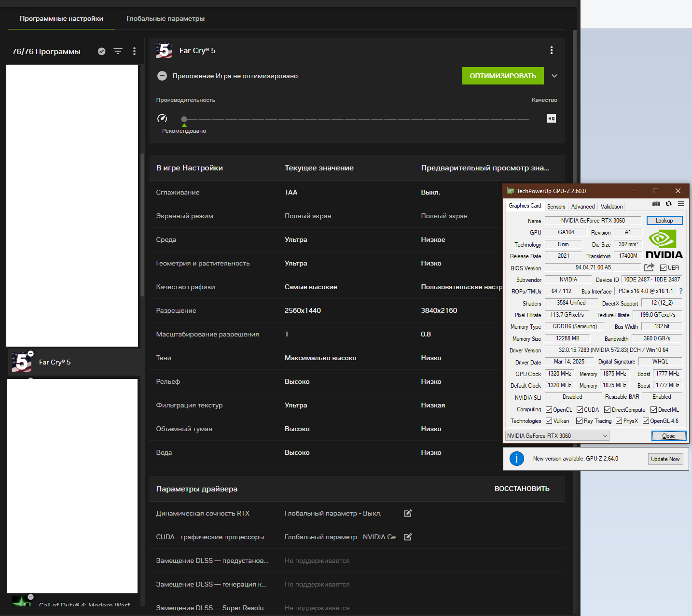Image resolution: width=692 pixels, height=616 pixels.
Task: Toggle the OpenCL checkbox
Action: click(x=549, y=410)
